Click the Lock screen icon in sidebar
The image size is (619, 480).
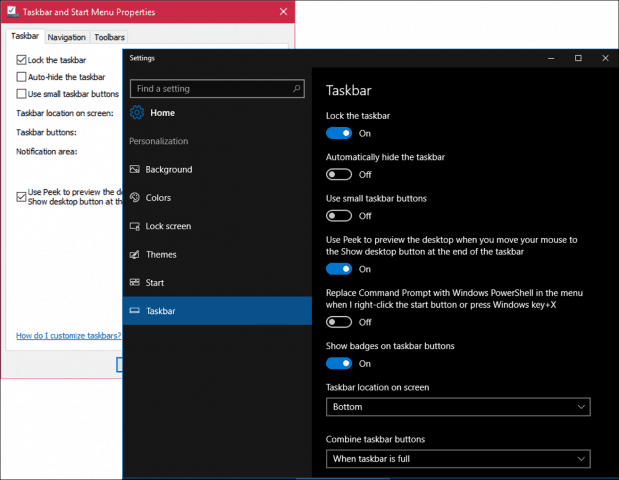click(x=135, y=226)
